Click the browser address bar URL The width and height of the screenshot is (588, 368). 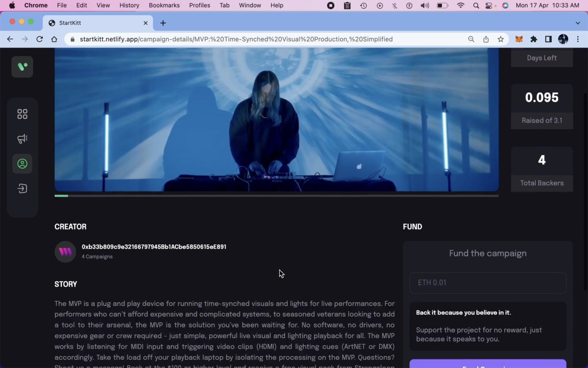pyautogui.click(x=236, y=39)
